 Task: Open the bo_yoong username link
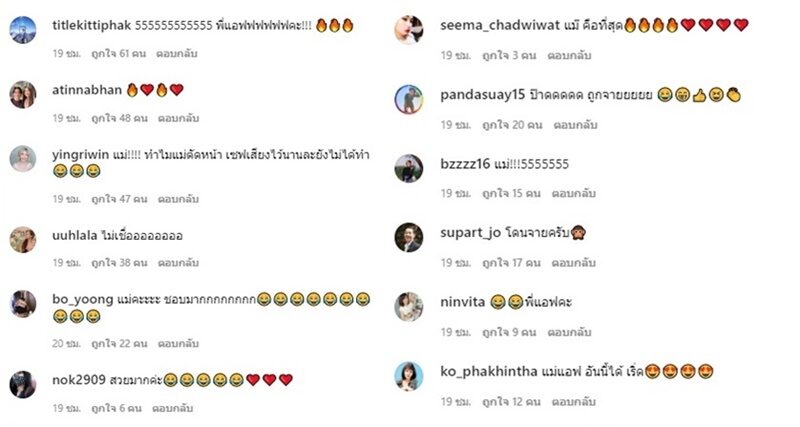(x=83, y=299)
